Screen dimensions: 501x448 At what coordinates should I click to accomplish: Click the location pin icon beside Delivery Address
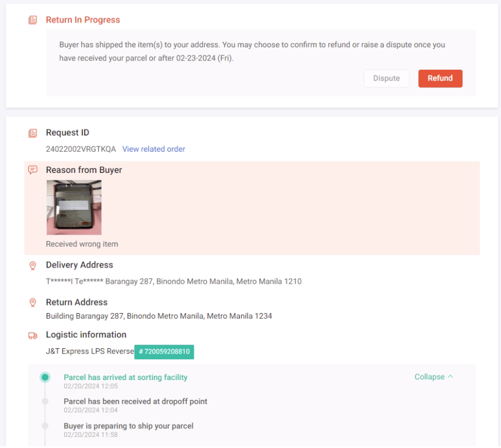click(x=33, y=265)
